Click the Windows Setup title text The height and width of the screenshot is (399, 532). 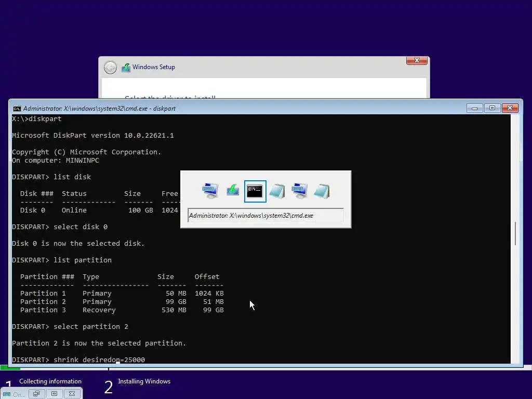[x=154, y=67]
